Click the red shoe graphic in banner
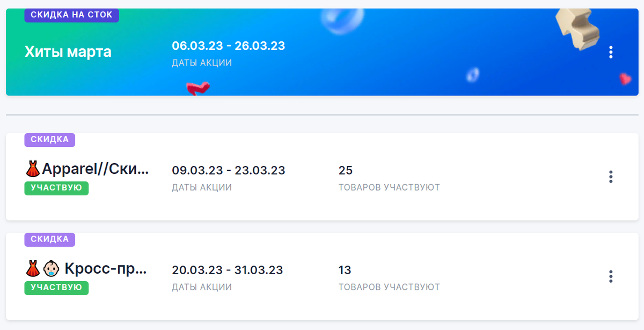Screen dimensions: 644x330 click(x=197, y=89)
